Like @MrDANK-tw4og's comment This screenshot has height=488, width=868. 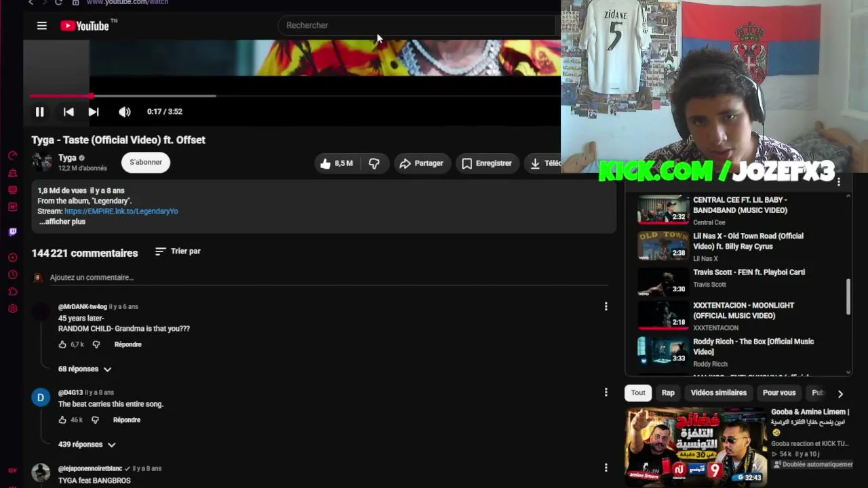coord(62,345)
